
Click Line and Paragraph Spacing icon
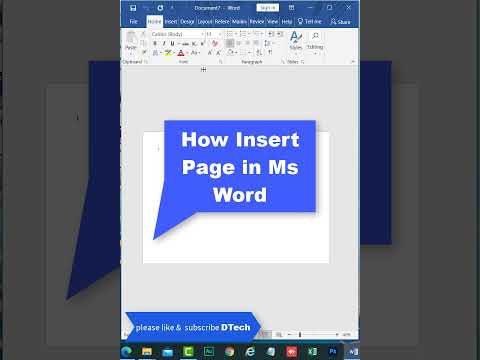point(267,43)
